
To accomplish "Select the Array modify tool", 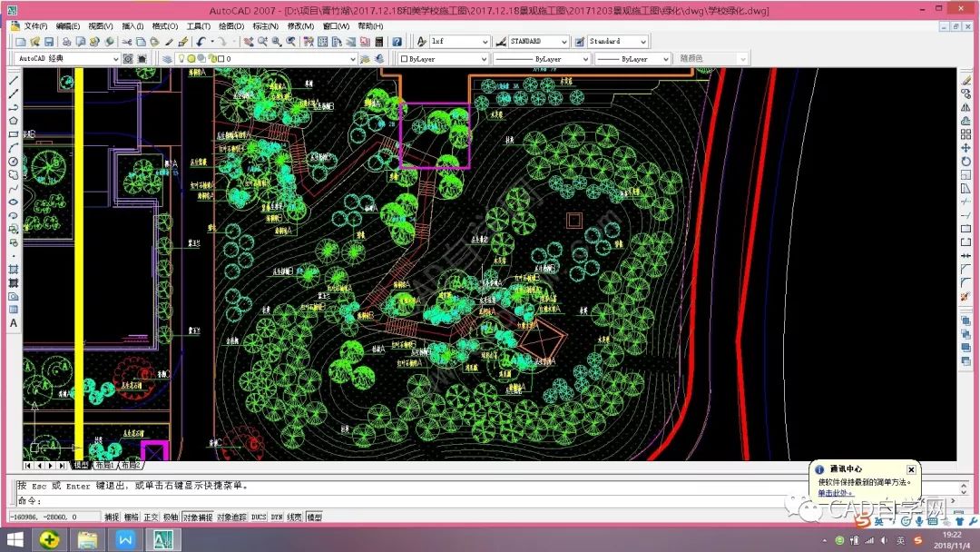I will 965,134.
